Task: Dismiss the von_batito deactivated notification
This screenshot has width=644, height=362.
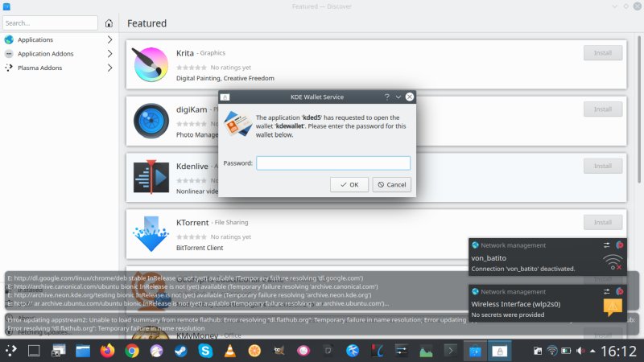Action: [619, 245]
